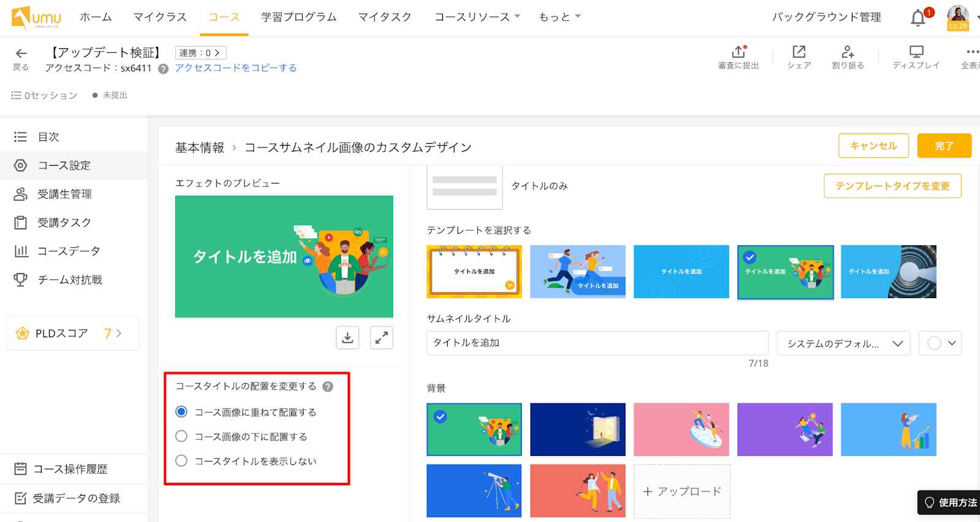Go to the コース tab
Viewport: 980px width, 522px height.
(x=224, y=17)
